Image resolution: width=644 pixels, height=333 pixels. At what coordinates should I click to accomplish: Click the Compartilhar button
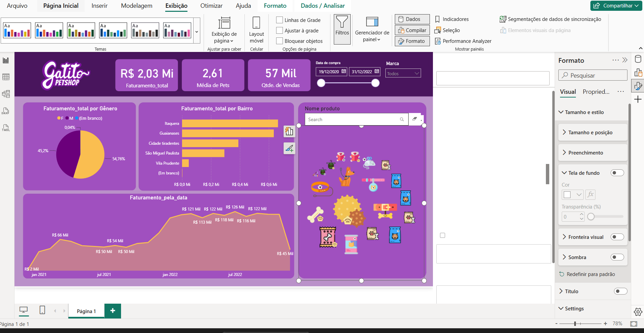(x=616, y=6)
